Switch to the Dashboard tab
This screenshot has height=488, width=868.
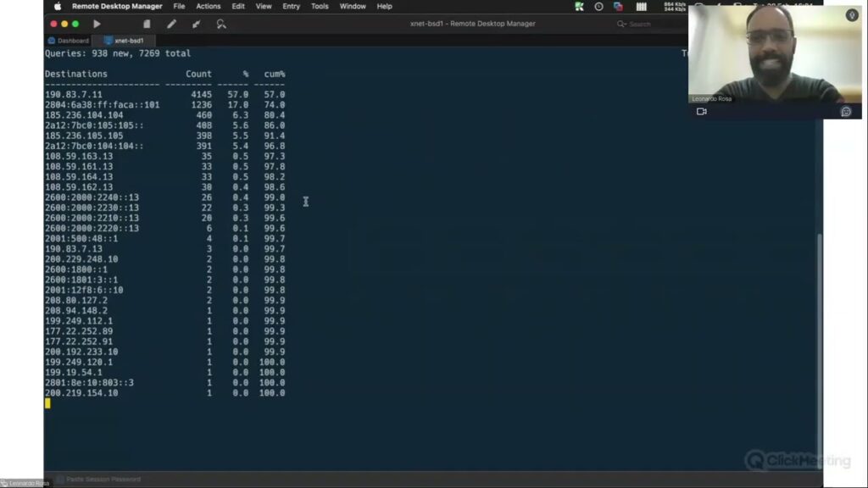[69, 41]
